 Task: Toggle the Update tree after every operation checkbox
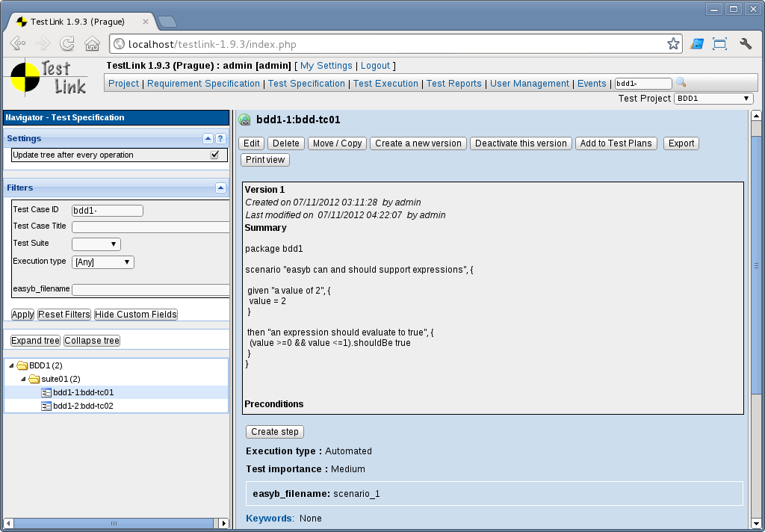click(214, 155)
